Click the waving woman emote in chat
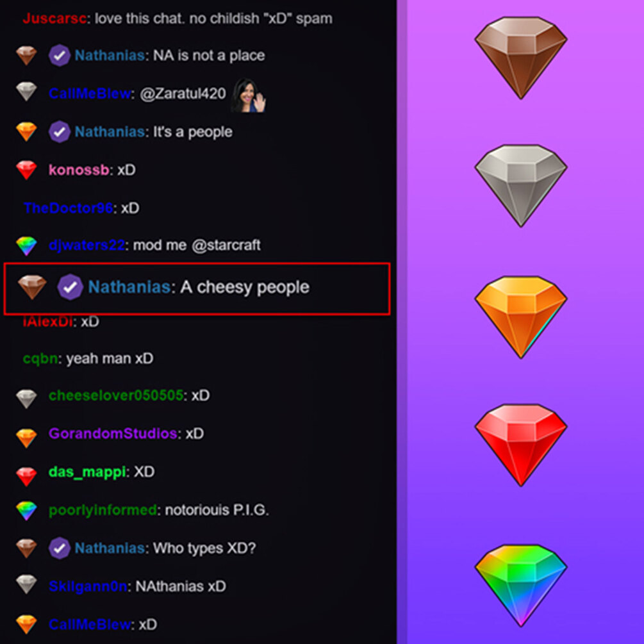This screenshot has width=644, height=644. point(249,95)
